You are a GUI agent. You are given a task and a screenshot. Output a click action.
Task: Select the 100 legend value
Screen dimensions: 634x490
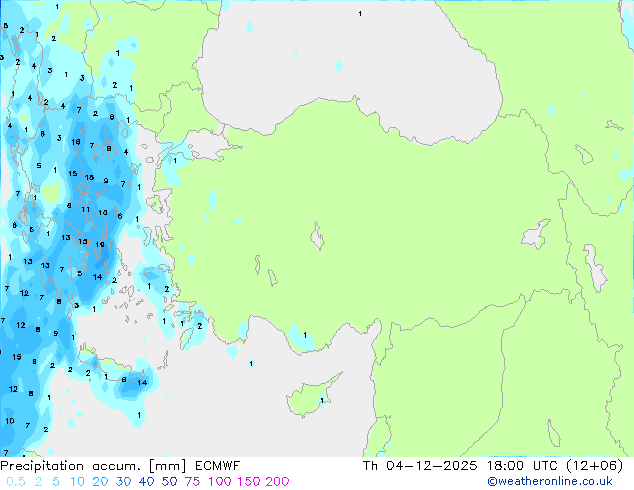(x=220, y=482)
